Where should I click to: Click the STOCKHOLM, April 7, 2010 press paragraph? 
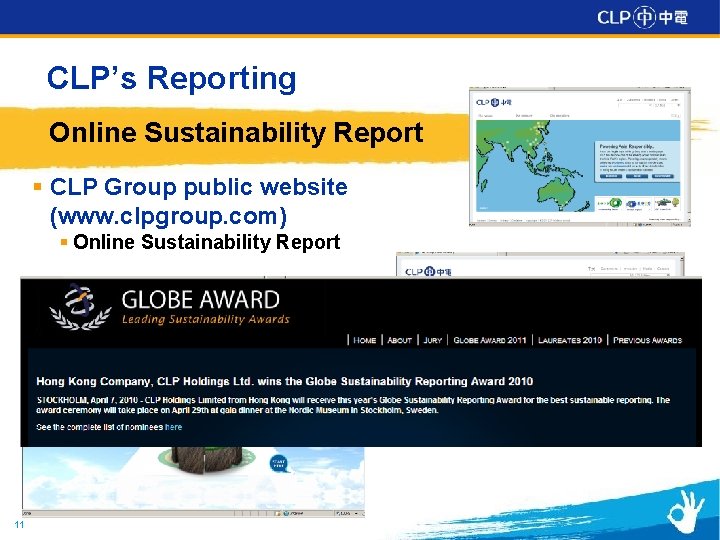point(353,405)
